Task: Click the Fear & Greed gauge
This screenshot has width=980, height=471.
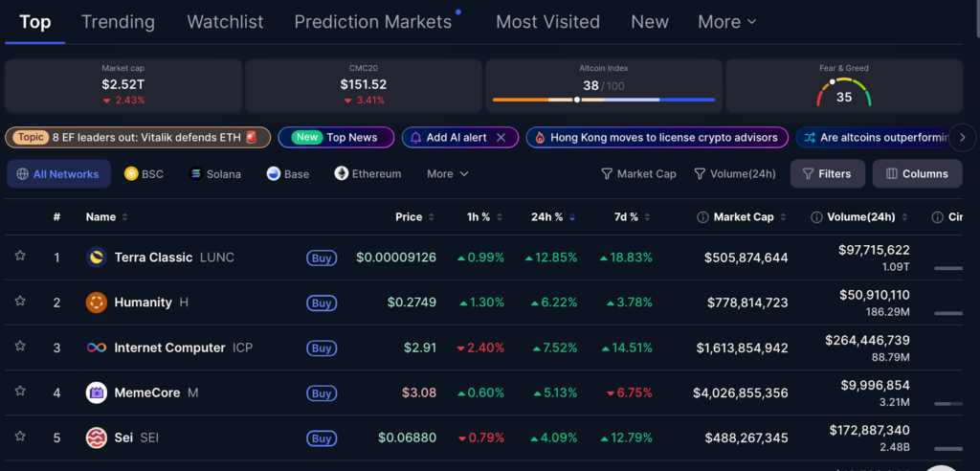Action: coord(844,93)
